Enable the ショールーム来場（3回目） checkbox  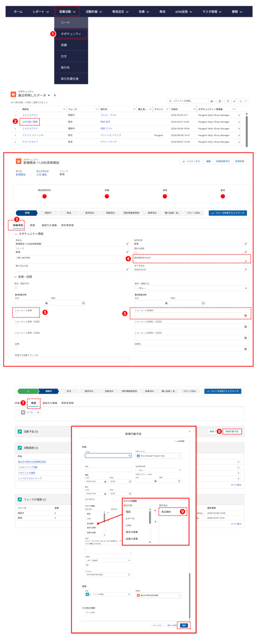(x=16, y=336)
